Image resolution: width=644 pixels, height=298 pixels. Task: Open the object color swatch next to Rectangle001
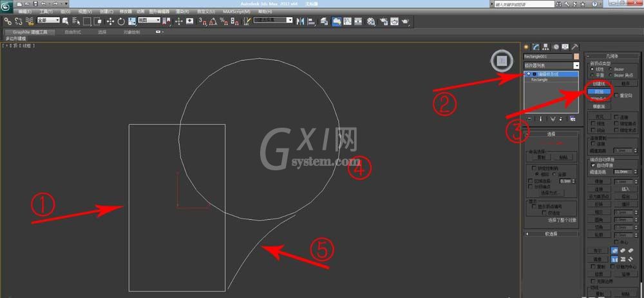point(576,56)
